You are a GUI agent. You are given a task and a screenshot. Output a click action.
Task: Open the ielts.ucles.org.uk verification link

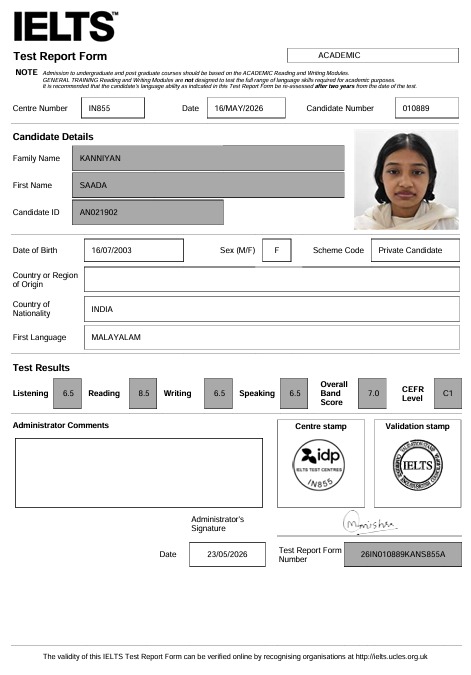click(x=391, y=656)
